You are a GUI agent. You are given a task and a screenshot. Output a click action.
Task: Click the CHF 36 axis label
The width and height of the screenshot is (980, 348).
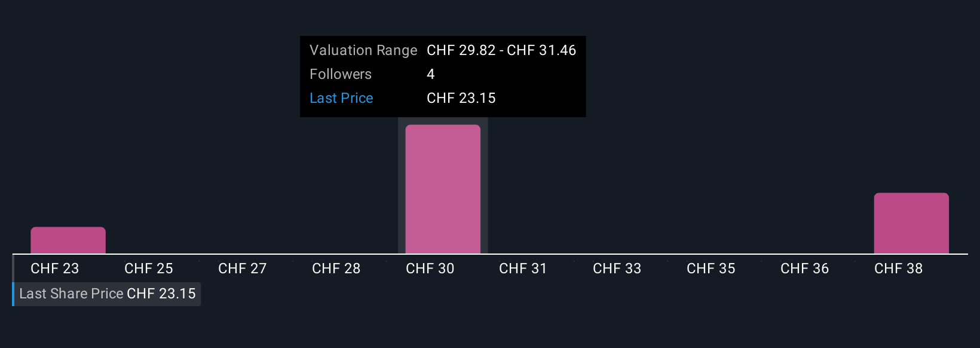tap(805, 268)
